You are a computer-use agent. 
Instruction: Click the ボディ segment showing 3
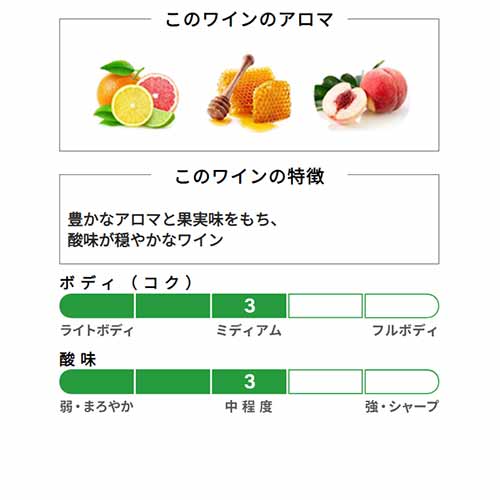(x=249, y=306)
